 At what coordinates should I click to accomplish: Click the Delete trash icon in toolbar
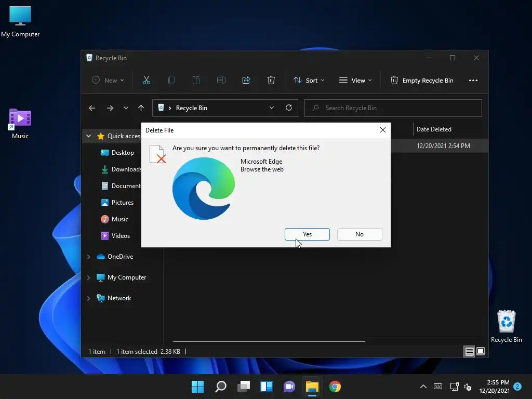pyautogui.click(x=271, y=80)
